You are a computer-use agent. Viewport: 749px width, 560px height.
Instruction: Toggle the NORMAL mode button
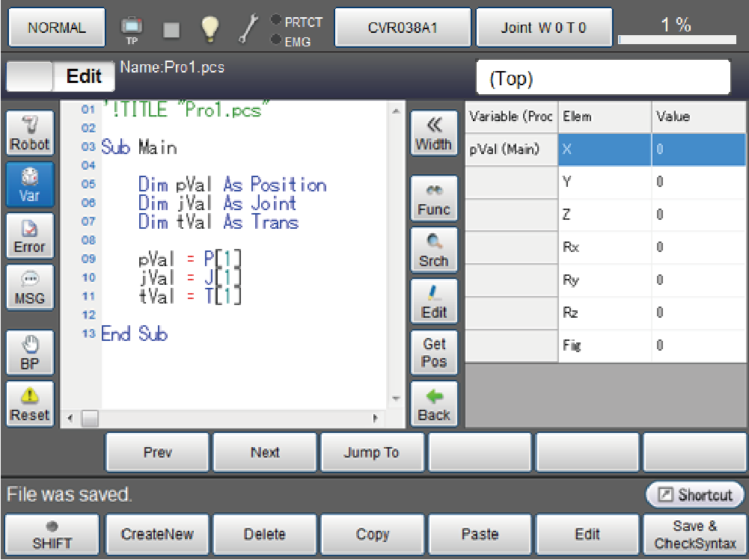[x=57, y=28]
